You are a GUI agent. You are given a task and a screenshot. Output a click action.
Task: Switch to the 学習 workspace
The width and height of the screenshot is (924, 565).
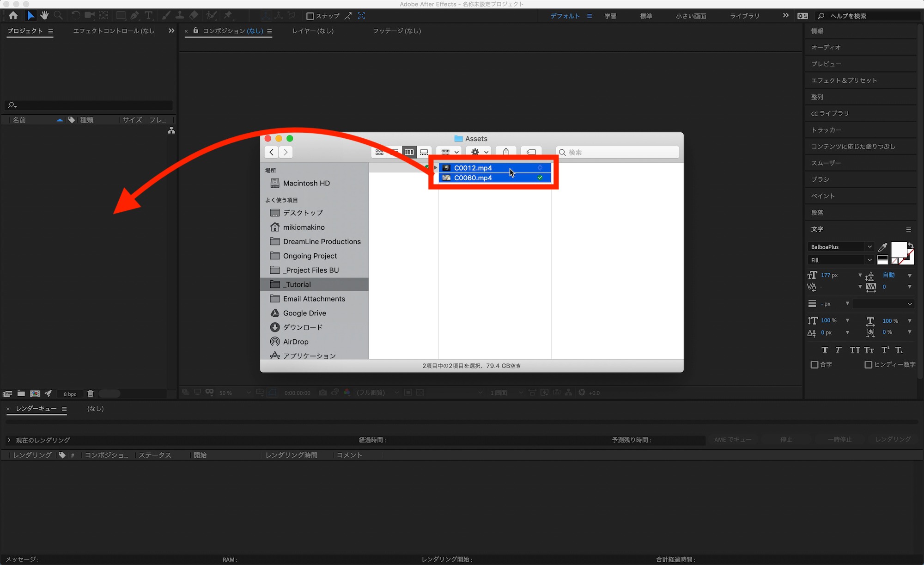tap(610, 16)
